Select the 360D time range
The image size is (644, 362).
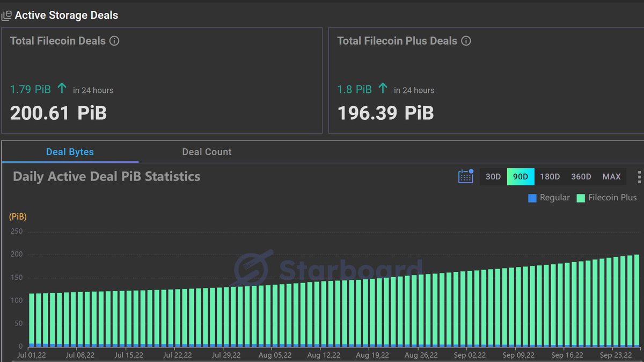pos(581,177)
